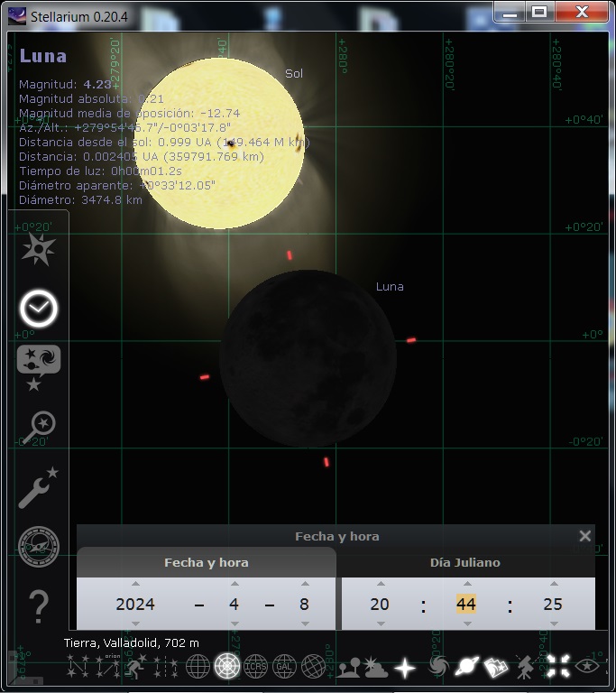Click the 'Sol' label beside the Sun
Image resolution: width=616 pixels, height=693 pixels.
pyautogui.click(x=294, y=73)
